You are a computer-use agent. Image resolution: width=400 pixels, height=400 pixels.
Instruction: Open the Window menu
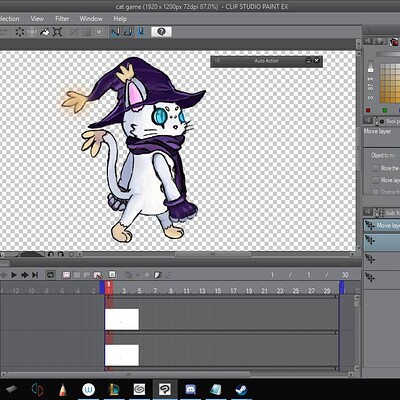(91, 19)
